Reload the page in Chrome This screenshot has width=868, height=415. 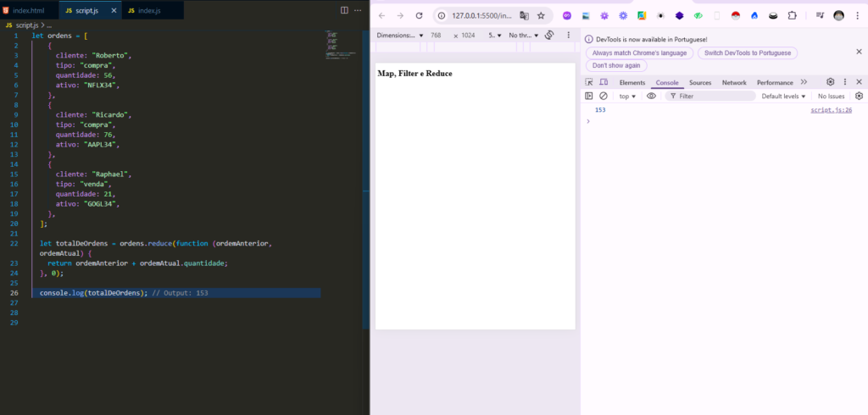[419, 15]
